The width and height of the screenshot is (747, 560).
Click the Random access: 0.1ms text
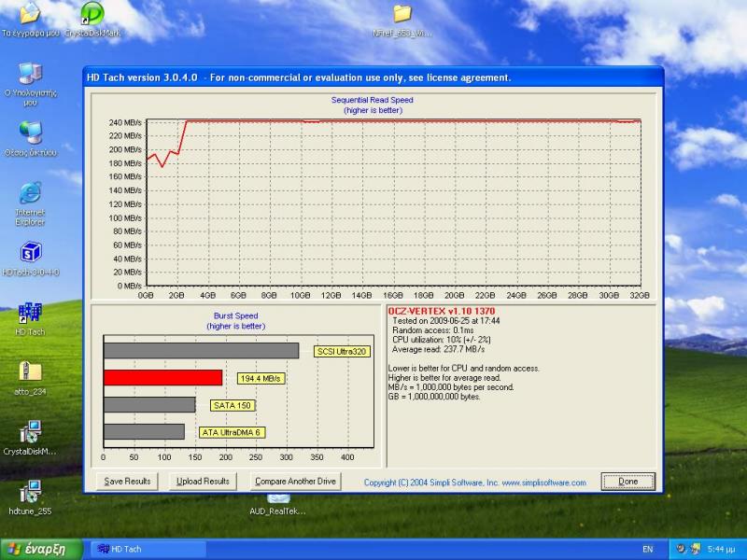click(x=433, y=330)
